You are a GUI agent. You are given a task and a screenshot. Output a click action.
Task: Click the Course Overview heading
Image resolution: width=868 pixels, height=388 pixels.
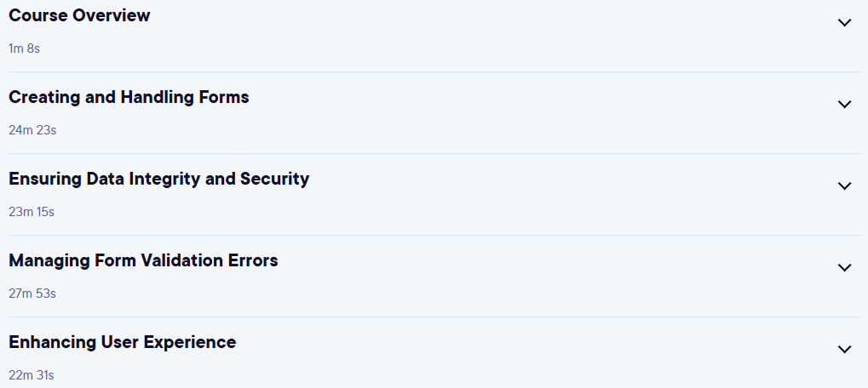(x=79, y=15)
